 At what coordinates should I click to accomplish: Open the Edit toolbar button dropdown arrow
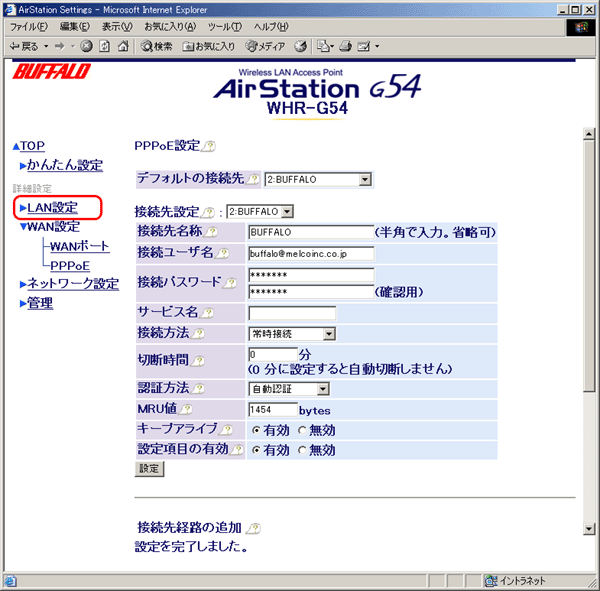(x=377, y=46)
